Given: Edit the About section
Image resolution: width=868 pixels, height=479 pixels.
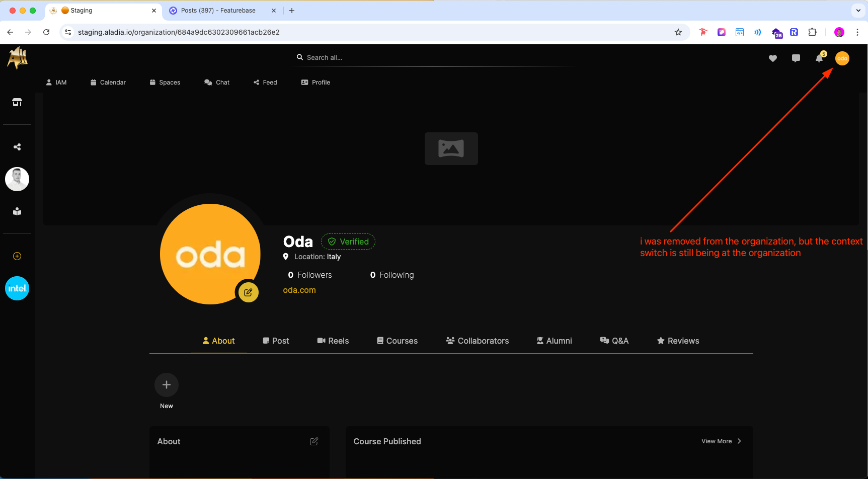Looking at the screenshot, I should (314, 441).
